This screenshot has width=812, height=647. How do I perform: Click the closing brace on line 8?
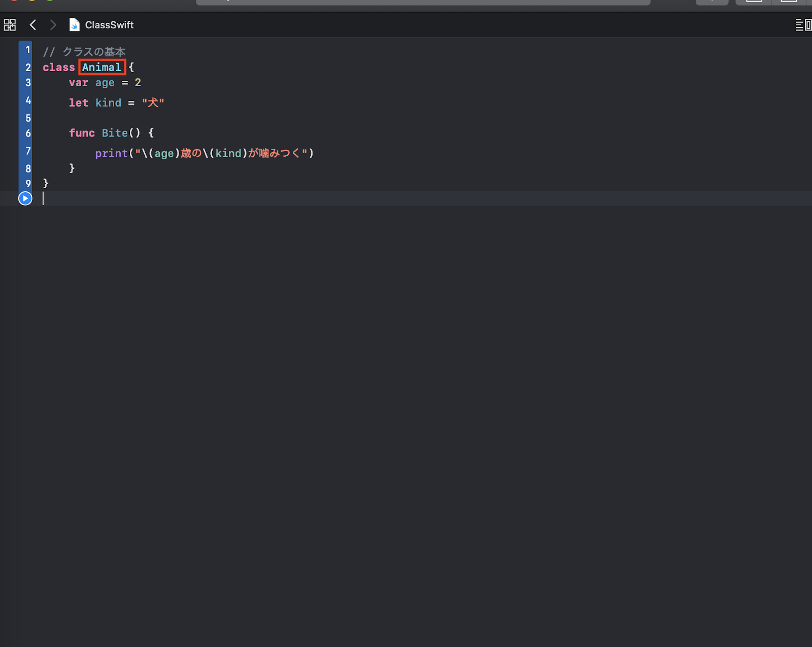(72, 168)
